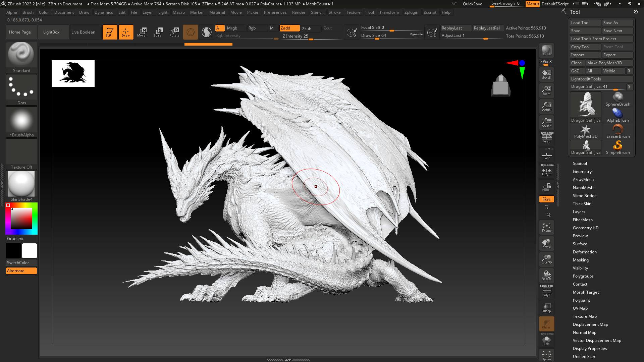Click the Frame mesh icon
Viewport: 644px width, 362px height.
[x=546, y=227]
